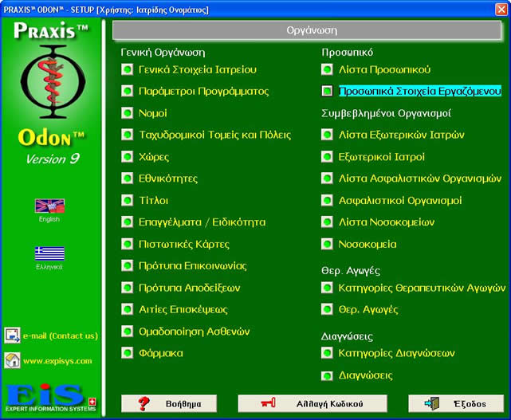Open e-mail (Contact us) link

[x=61, y=336]
